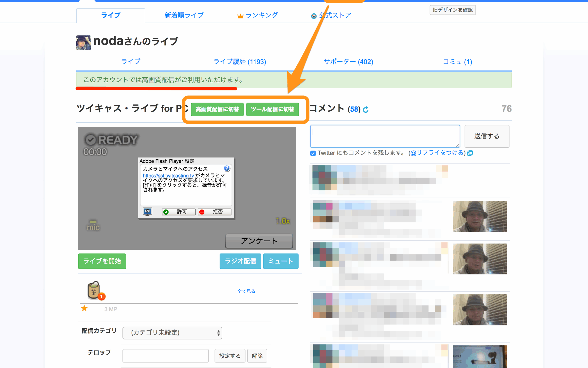Click the Adobe Flash Player 設定 title
Screen dimensions: 588x368
pyautogui.click(x=167, y=161)
